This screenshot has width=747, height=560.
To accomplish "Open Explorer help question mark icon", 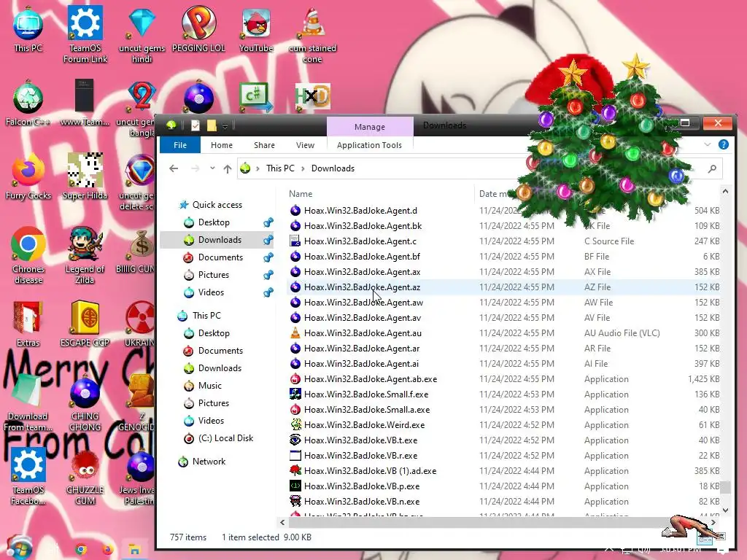I will [723, 144].
